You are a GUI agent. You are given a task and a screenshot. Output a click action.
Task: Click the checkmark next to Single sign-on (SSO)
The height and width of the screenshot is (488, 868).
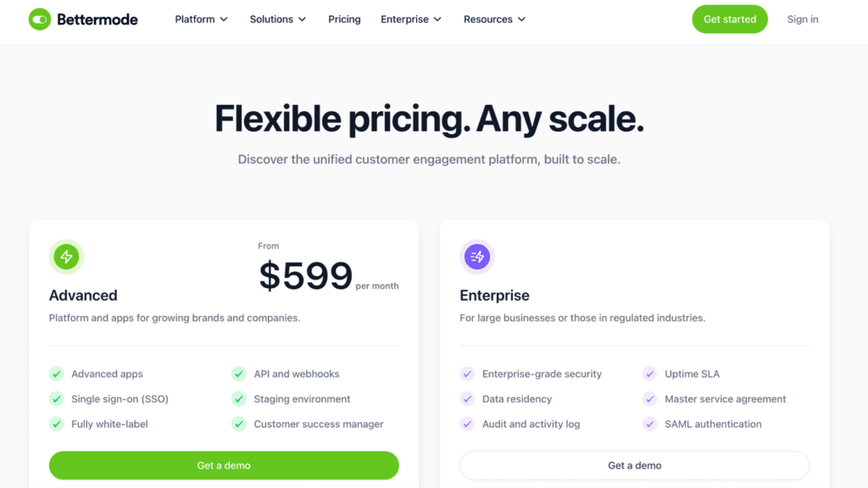tap(57, 399)
